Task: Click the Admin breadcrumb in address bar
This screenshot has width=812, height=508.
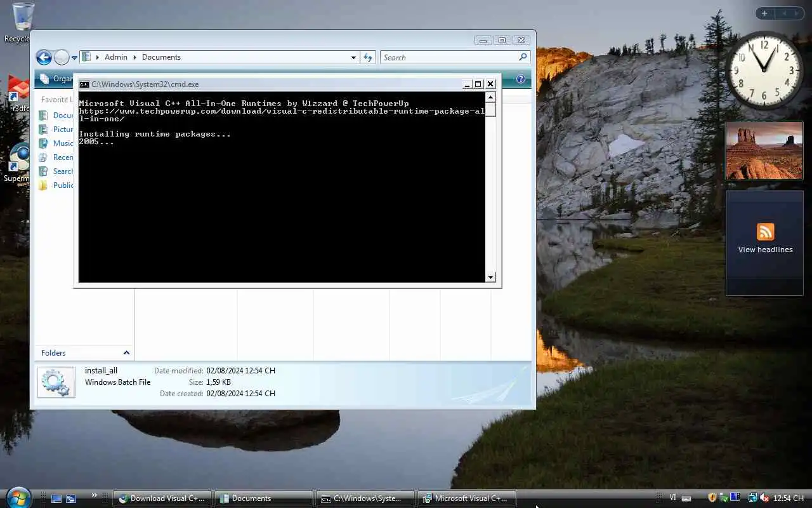Action: (115, 57)
